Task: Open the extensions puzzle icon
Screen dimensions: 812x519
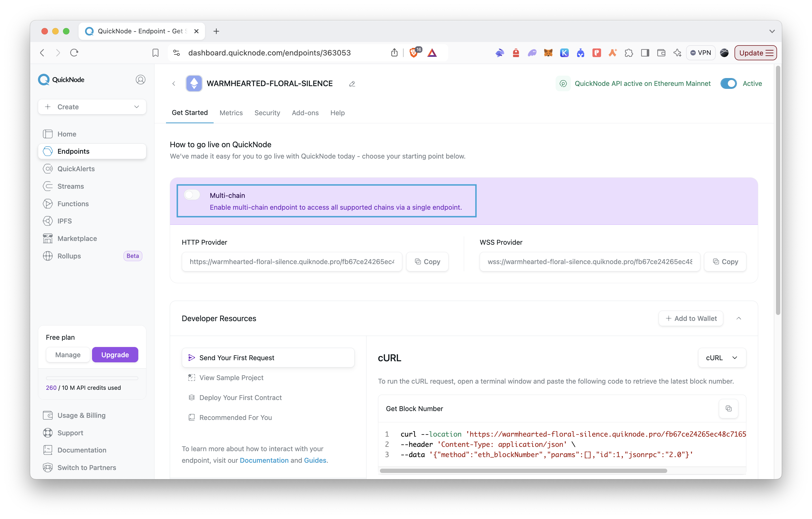Action: click(x=629, y=53)
